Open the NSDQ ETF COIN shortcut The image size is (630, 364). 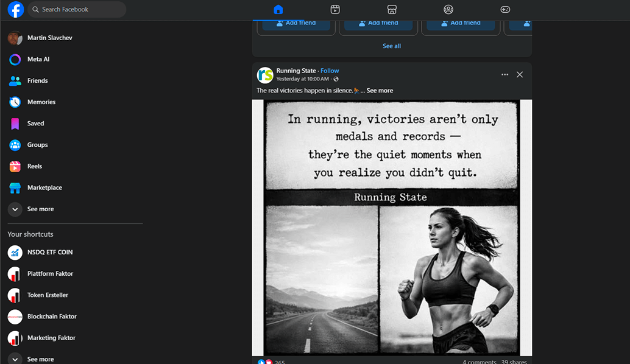pos(49,252)
